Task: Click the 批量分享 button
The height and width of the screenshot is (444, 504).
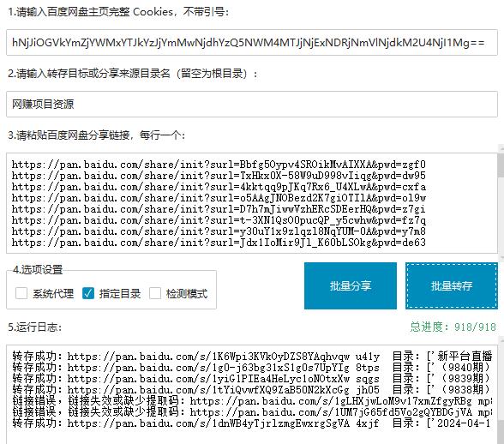Action: 351,285
